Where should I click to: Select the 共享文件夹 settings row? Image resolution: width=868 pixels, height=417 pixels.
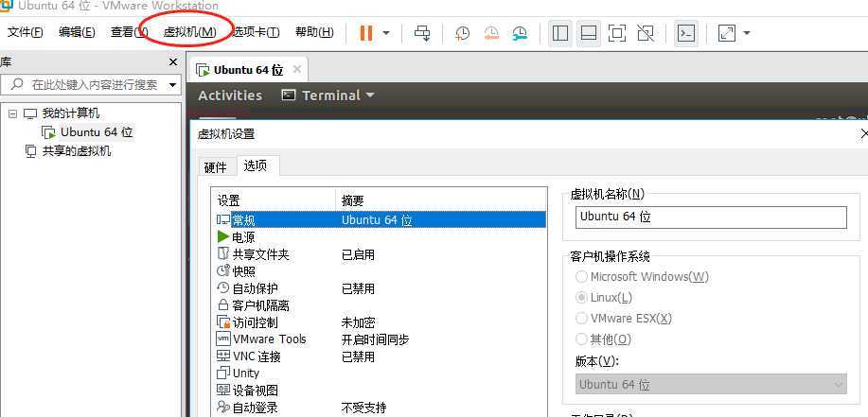point(381,254)
